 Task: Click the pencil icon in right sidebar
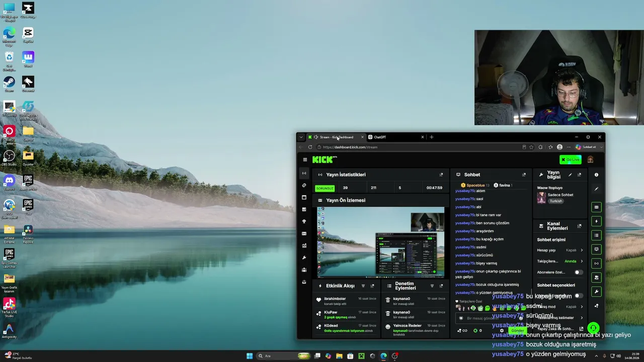[x=596, y=189]
